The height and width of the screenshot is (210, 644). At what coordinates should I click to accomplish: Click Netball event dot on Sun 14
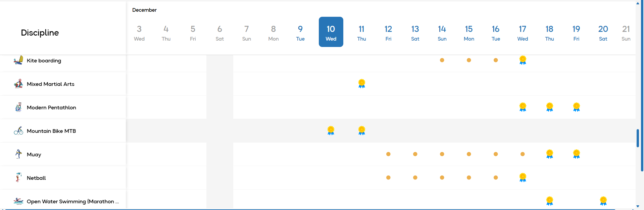[442, 178]
